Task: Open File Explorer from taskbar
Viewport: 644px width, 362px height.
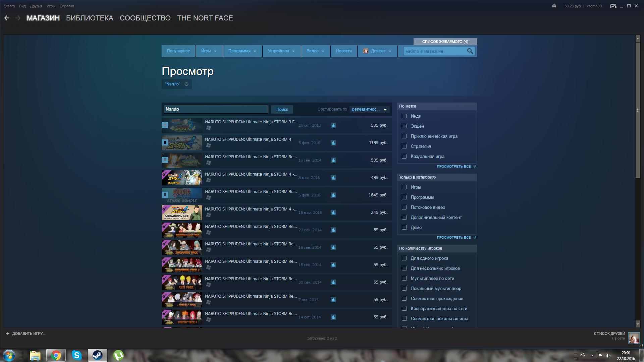Action: tap(35, 355)
